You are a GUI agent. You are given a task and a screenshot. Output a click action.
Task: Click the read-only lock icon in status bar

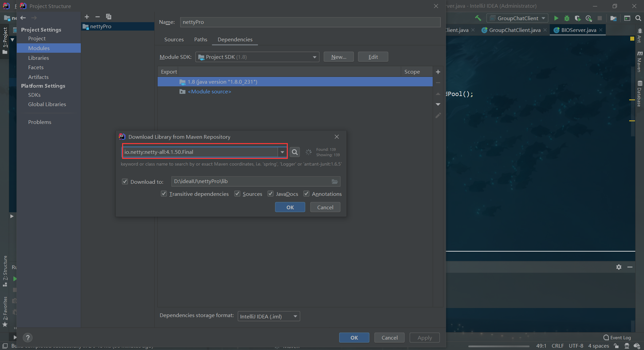(x=616, y=346)
